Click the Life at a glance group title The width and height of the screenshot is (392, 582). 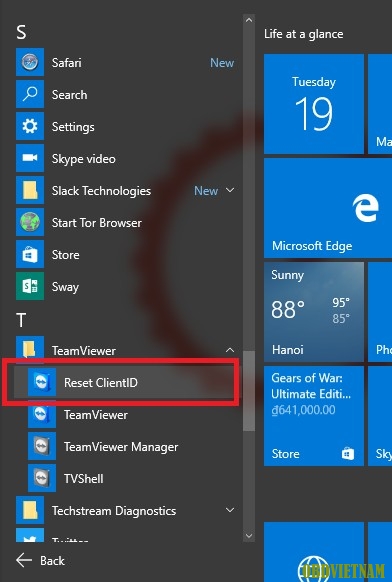click(x=304, y=34)
